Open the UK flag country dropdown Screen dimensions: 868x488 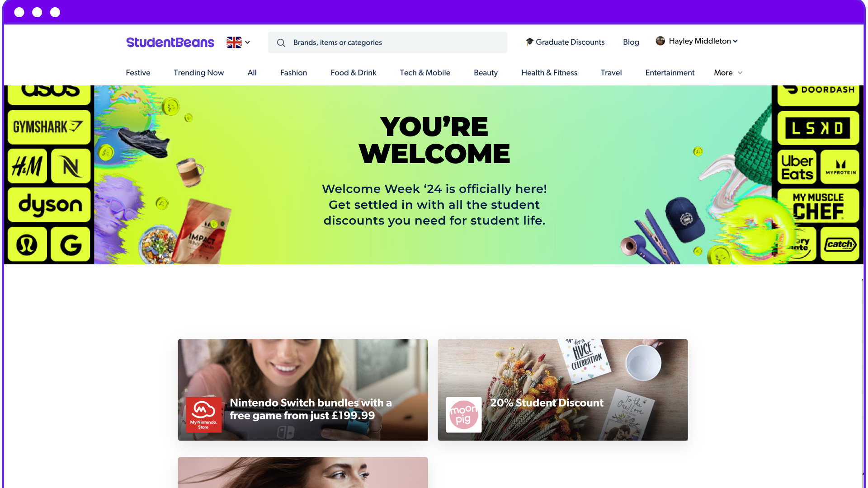[x=238, y=42]
